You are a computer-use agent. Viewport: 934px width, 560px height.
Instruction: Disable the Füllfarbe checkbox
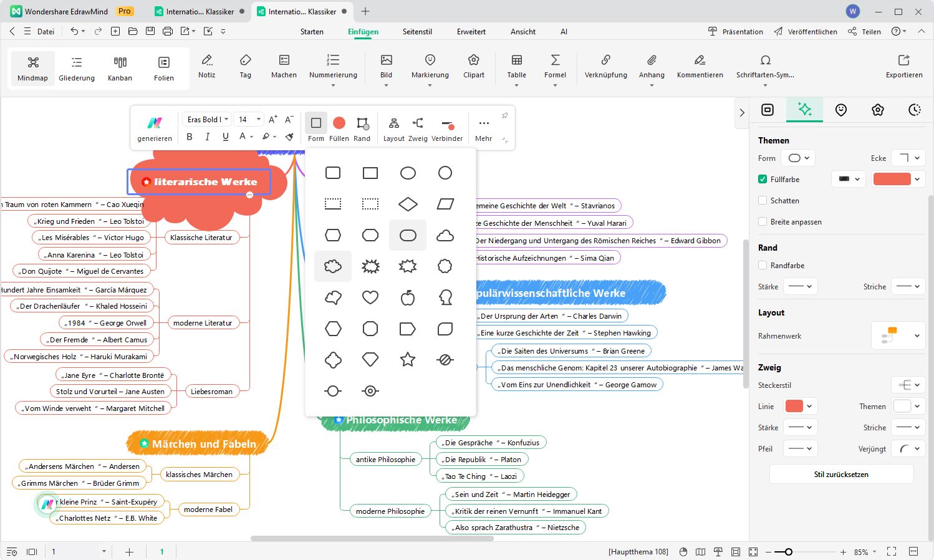click(763, 180)
